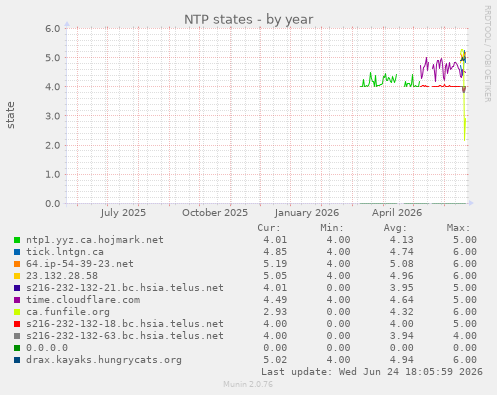Viewport: 497px width, 395px height.
Task: Click ntp1.yyz.ca.hojmark.net average value 4.13
Action: coord(402,240)
